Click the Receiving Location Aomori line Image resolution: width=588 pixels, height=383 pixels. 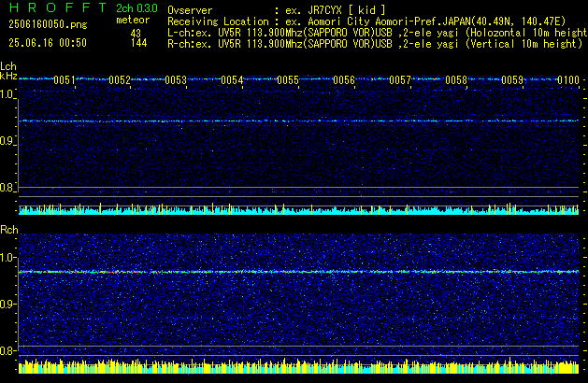tap(366, 21)
